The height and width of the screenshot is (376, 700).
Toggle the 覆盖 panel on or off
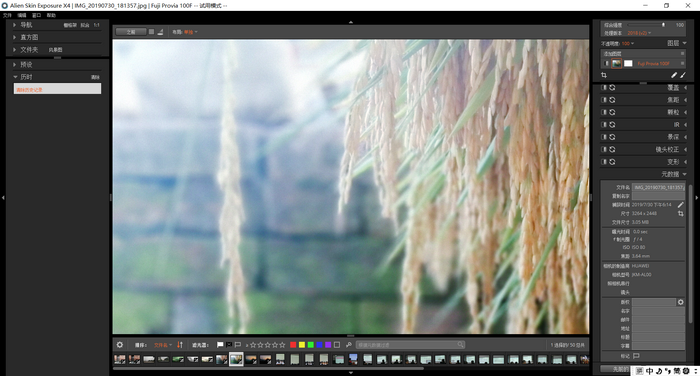click(604, 88)
